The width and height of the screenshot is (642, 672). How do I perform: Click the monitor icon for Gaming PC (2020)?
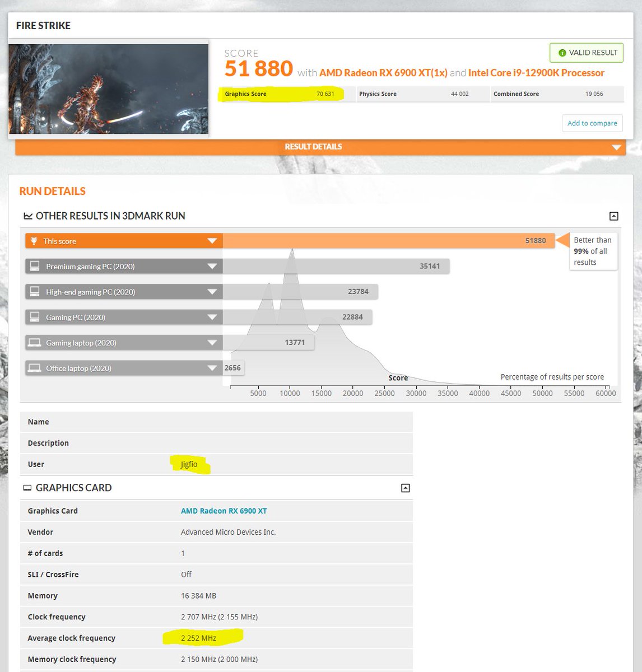point(35,317)
